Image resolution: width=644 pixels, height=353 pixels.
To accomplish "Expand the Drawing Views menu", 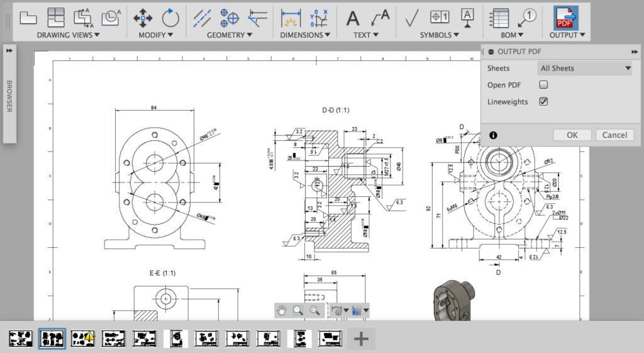I will [67, 35].
